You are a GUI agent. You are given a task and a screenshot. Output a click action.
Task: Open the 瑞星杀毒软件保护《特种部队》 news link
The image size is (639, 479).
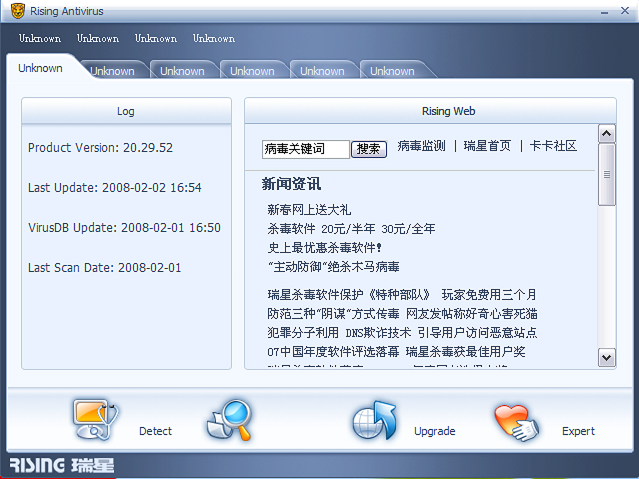(402, 294)
